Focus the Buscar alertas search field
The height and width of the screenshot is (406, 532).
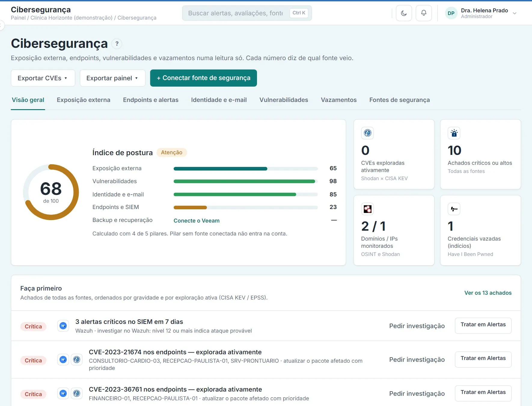(x=247, y=13)
